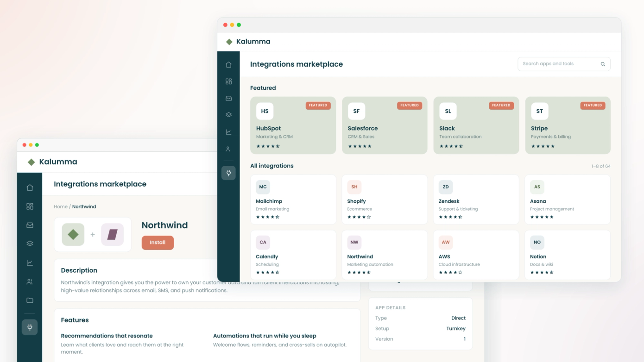Open Home icon in front window sidebar
Image resolution: width=644 pixels, height=362 pixels.
(x=228, y=64)
